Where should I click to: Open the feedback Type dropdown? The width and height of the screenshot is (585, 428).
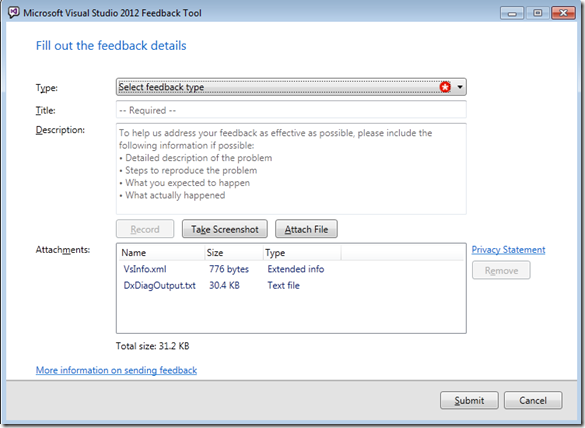(x=291, y=87)
